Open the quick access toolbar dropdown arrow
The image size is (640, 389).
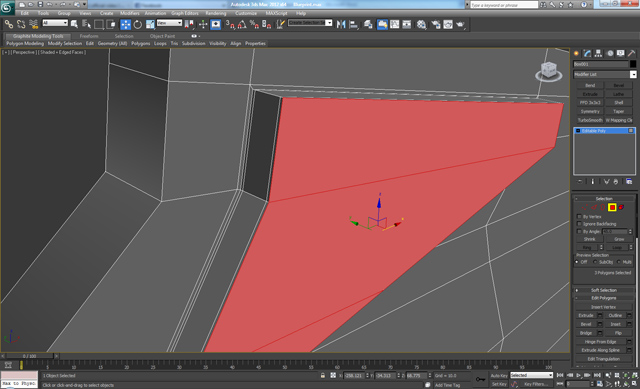coord(84,4)
